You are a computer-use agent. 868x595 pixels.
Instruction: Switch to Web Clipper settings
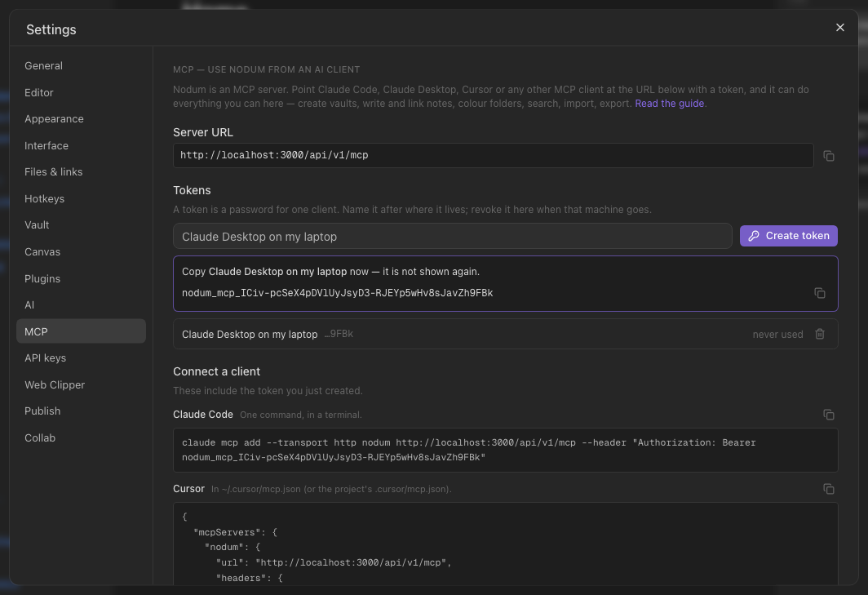[81, 384]
